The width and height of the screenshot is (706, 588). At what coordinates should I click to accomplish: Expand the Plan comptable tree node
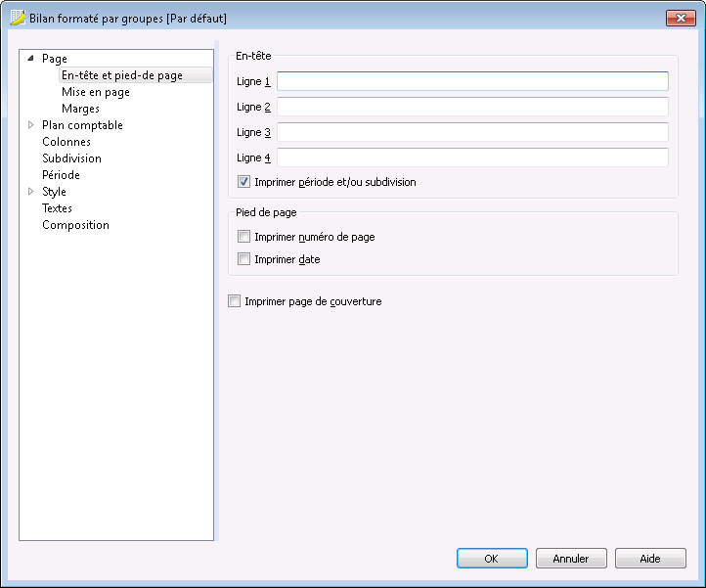click(x=30, y=125)
